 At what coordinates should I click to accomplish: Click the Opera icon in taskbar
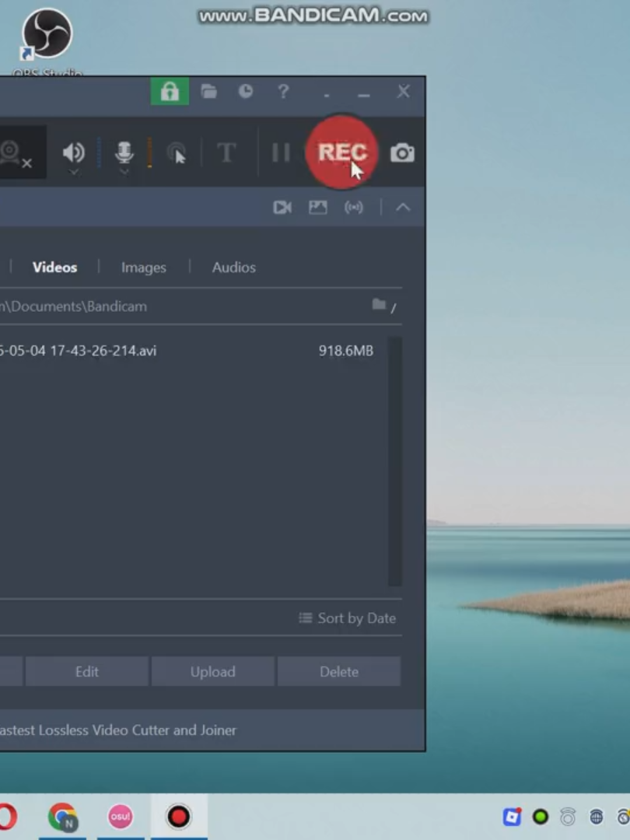pyautogui.click(x=8, y=817)
